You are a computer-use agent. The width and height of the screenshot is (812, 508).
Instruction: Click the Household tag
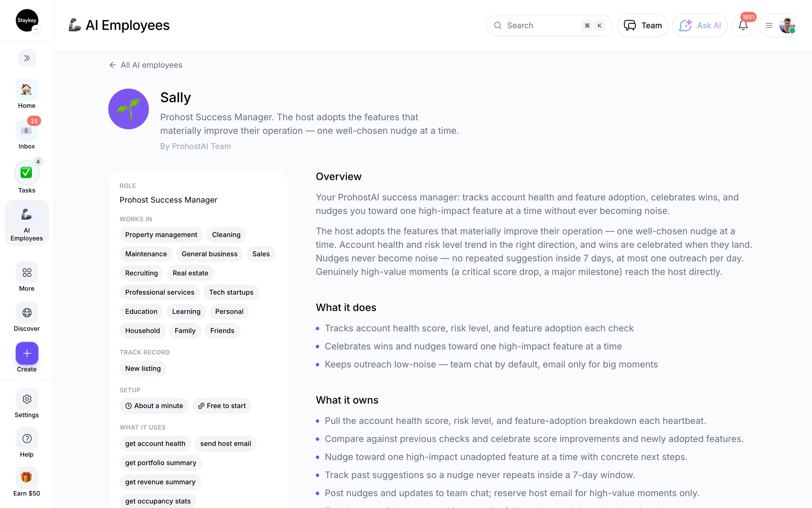tap(142, 331)
